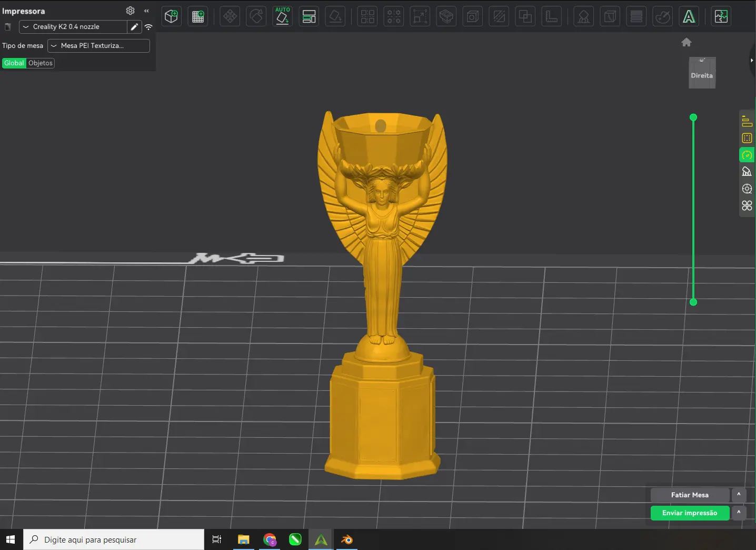
Task: Click the printer thumbnail beside the preset
Action: [8, 27]
